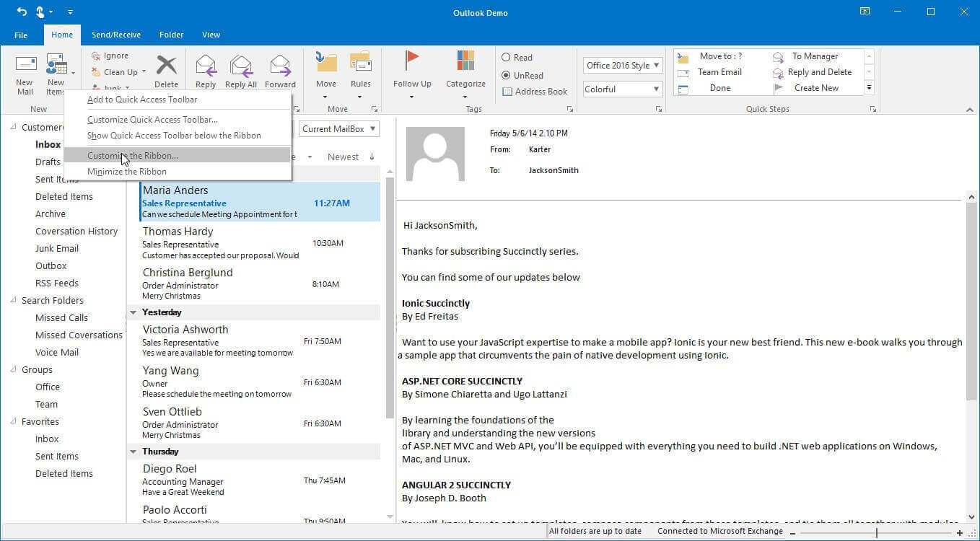Viewport: 980px width, 541px height.
Task: Select the UnRead radio button
Action: point(506,75)
